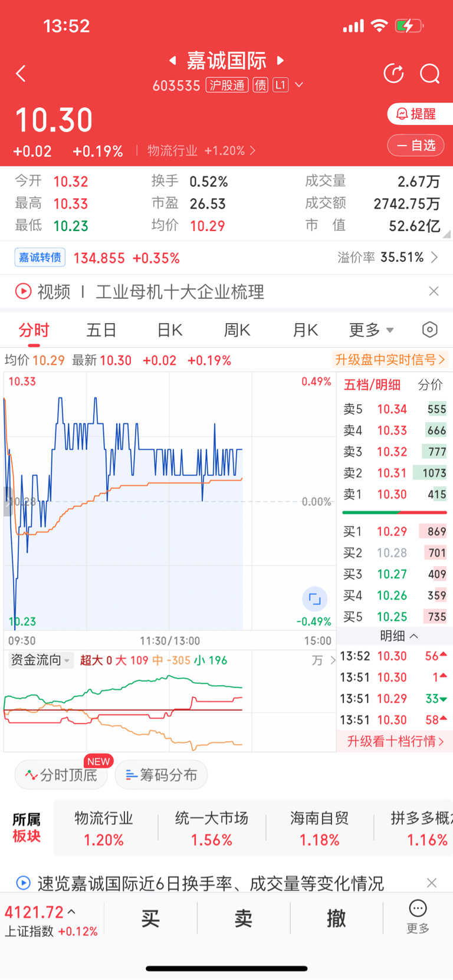
Task: Tap the buy/sell ratio bar
Action: click(x=395, y=512)
